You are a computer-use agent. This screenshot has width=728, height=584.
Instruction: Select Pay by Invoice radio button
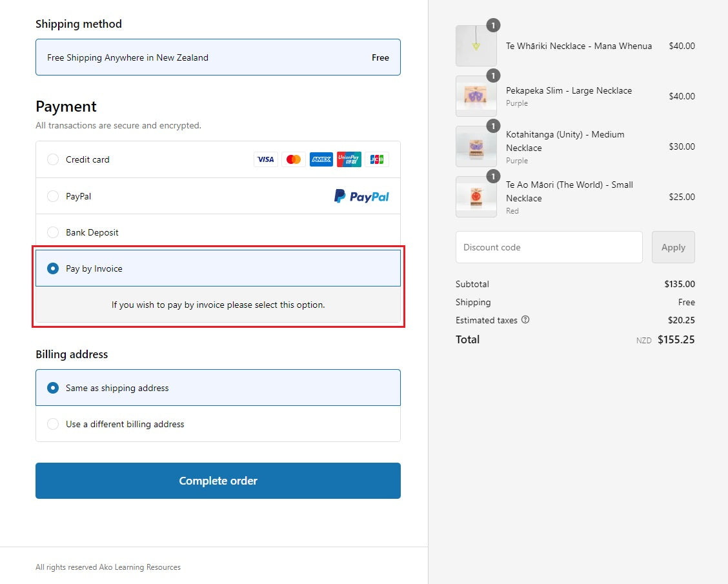[53, 268]
